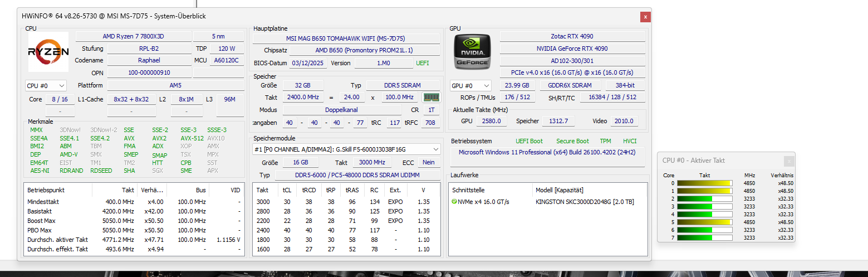Click the Video clock 2010.0 value

(624, 121)
